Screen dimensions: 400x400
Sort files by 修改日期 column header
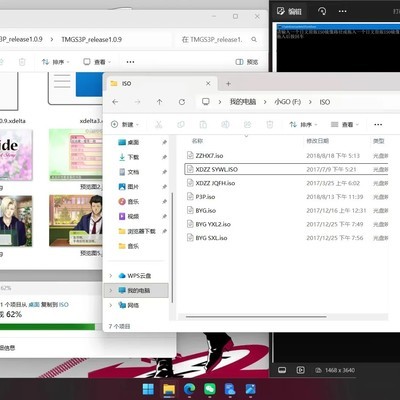click(x=318, y=141)
